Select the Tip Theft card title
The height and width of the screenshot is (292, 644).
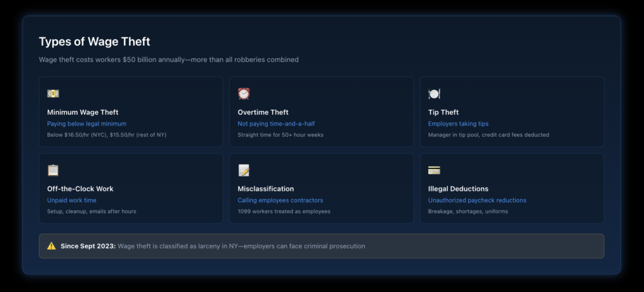click(x=443, y=112)
